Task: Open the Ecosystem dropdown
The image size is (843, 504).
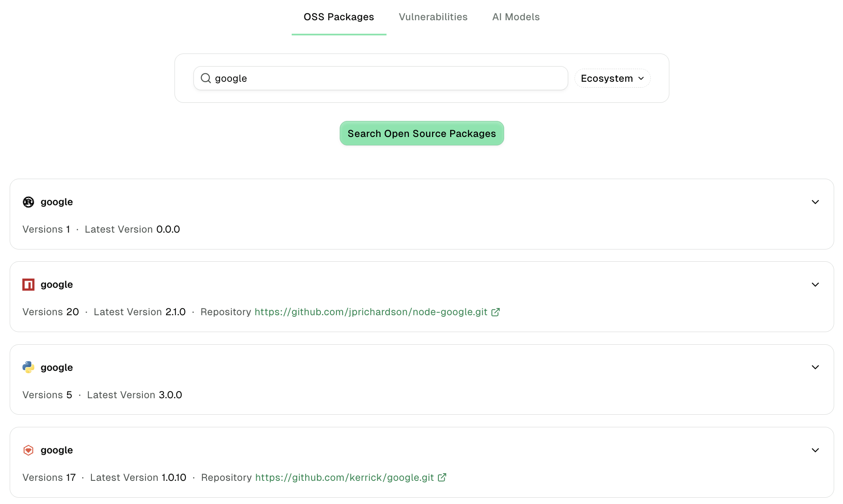Action: (612, 78)
